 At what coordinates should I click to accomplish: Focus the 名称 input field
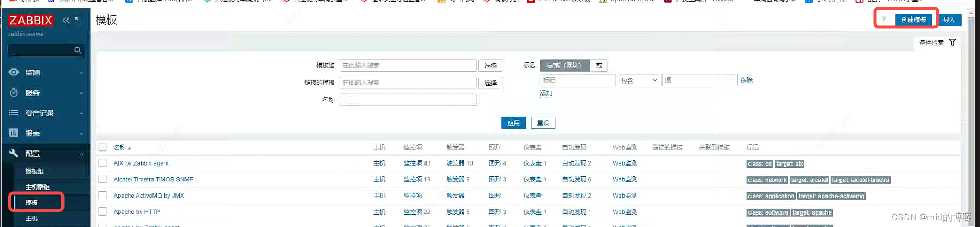point(408,100)
